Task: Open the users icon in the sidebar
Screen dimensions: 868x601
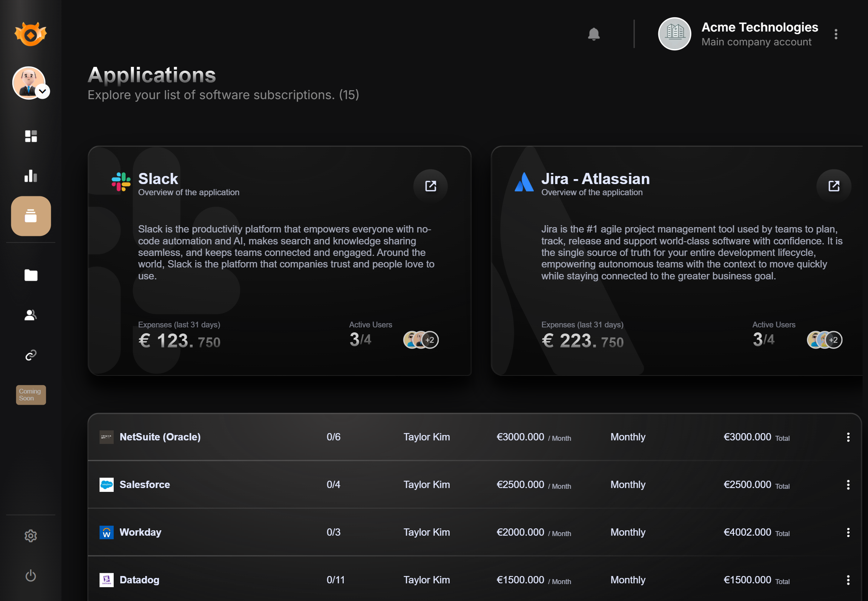Action: (x=31, y=315)
